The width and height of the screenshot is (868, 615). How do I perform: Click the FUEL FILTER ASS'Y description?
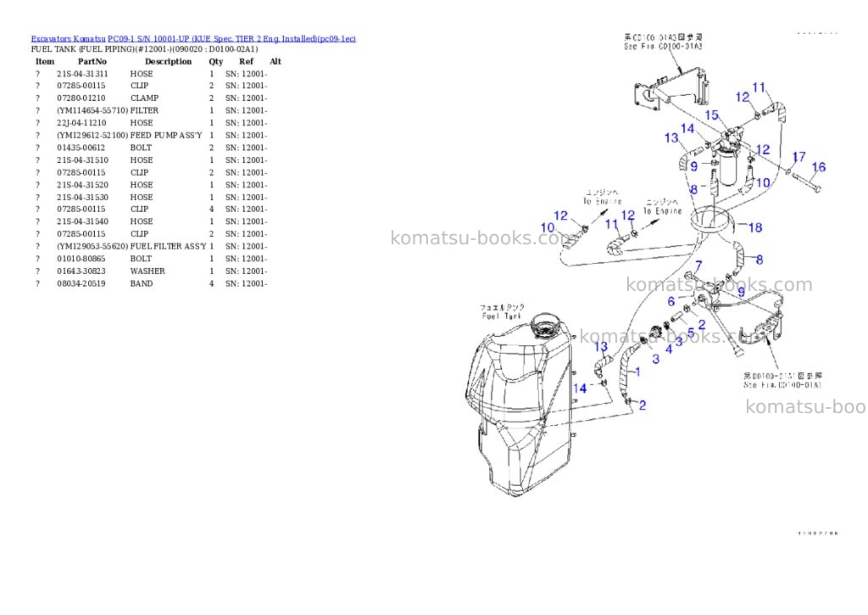tap(169, 247)
